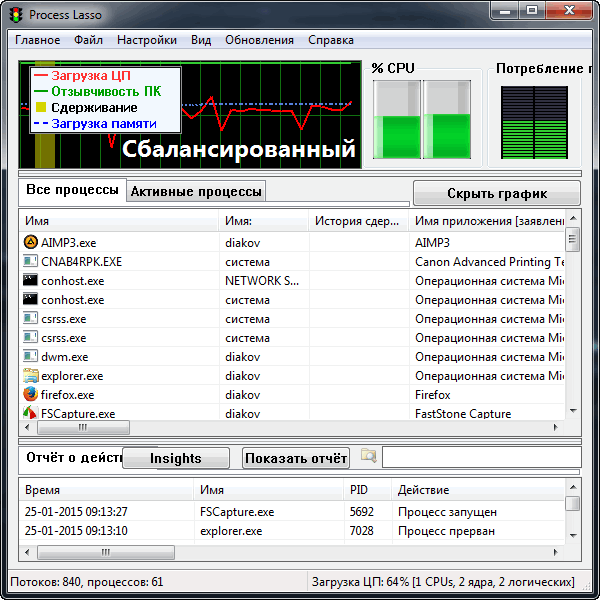Click the Скрыть график button
Viewport: 600px width, 600px height.
[x=497, y=193]
